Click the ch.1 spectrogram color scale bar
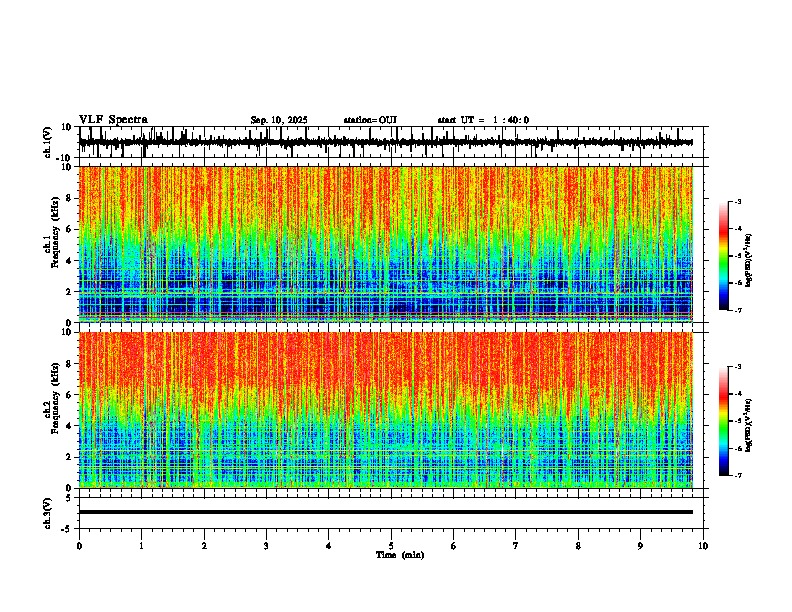The image size is (792, 612). 724,255
